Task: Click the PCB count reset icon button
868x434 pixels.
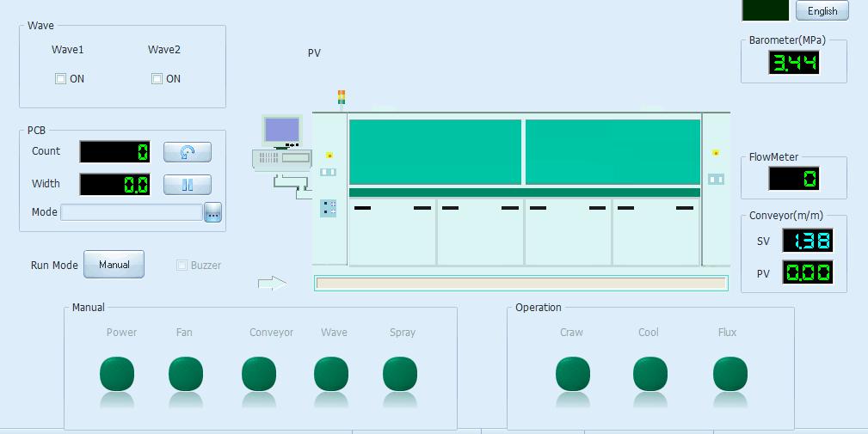Action: [187, 152]
